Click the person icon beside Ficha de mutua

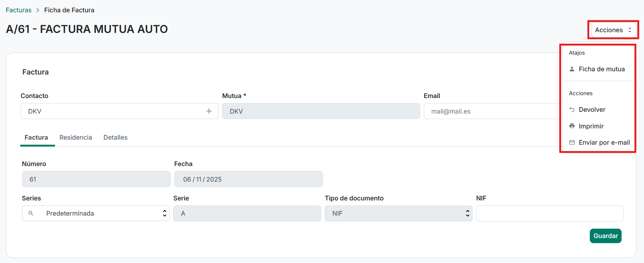pyautogui.click(x=572, y=69)
